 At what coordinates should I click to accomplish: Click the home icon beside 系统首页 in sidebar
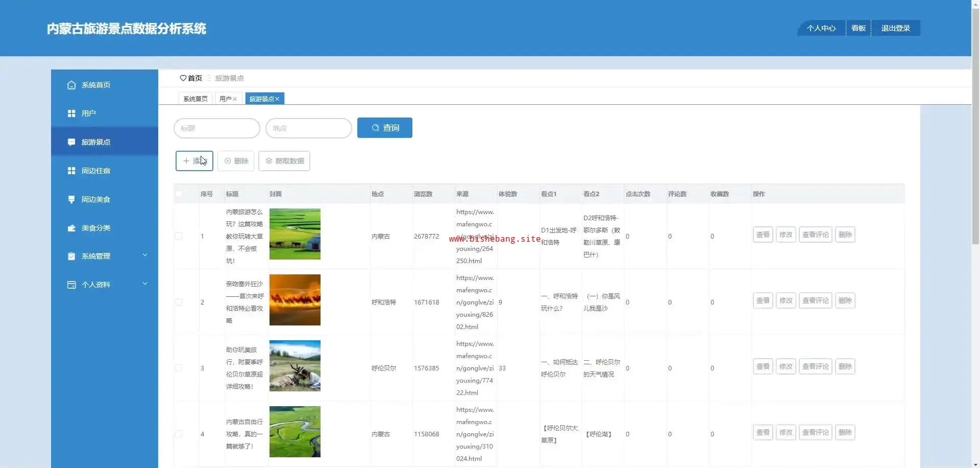(71, 85)
